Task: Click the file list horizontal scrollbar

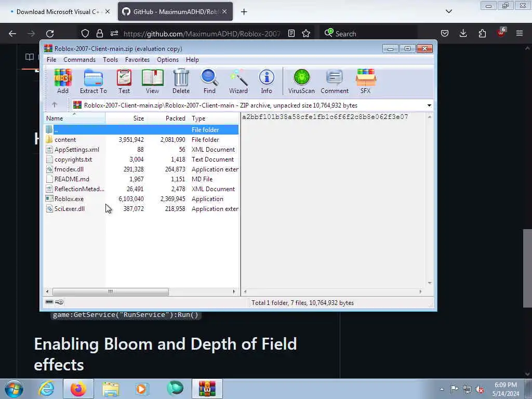Action: pos(111,291)
